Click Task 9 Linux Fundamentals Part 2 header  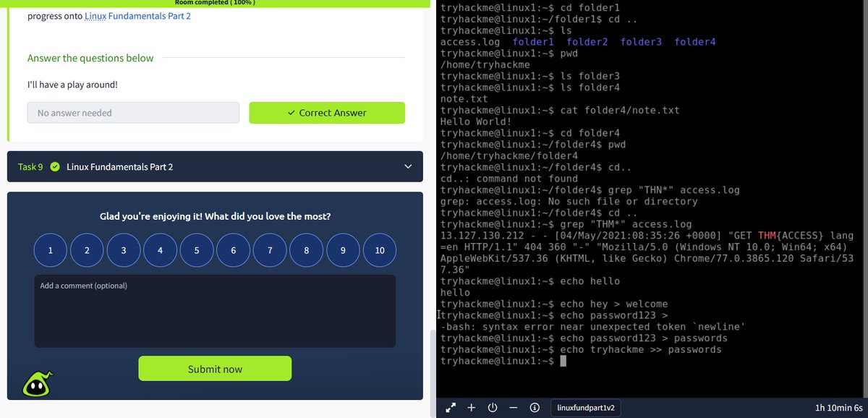[215, 167]
